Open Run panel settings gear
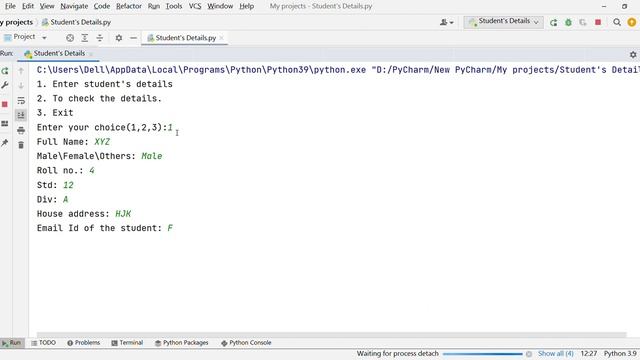640x360 pixels. pos(633,54)
